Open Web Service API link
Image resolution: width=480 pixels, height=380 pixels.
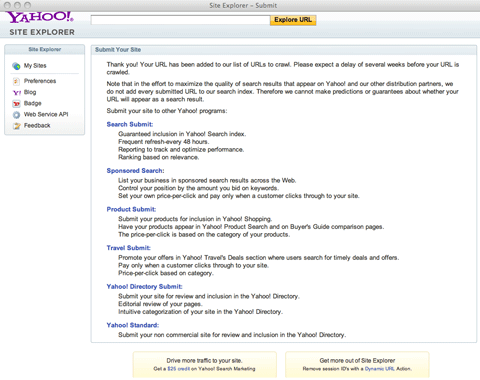[46, 114]
